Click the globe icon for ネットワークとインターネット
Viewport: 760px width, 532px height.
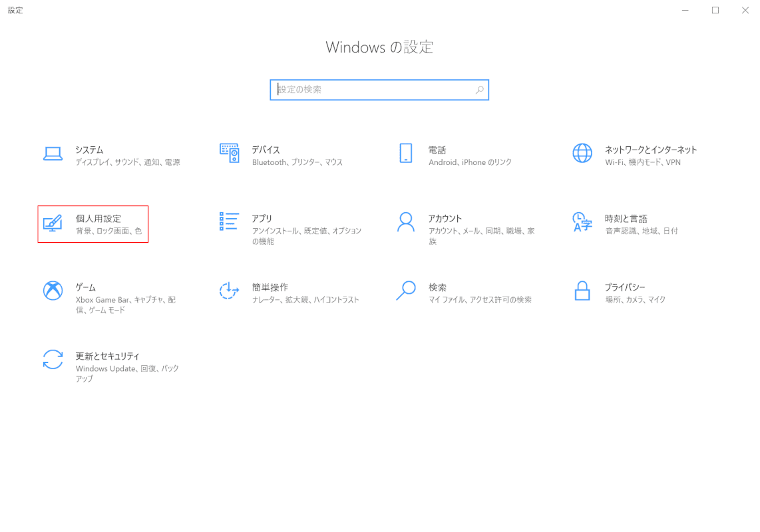point(582,153)
